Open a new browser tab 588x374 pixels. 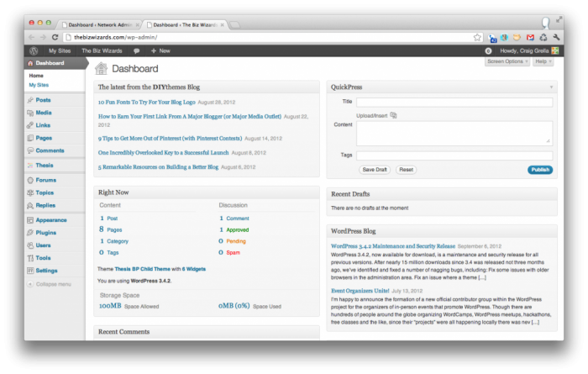coord(234,24)
